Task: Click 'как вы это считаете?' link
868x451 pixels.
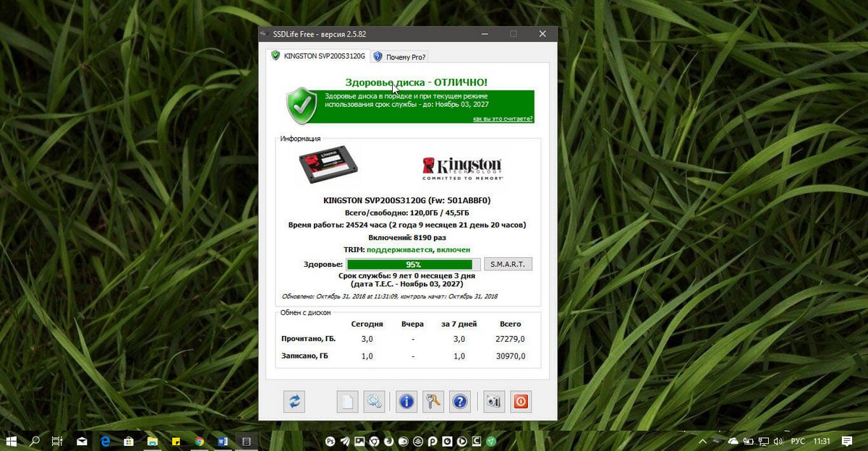Action: click(503, 119)
